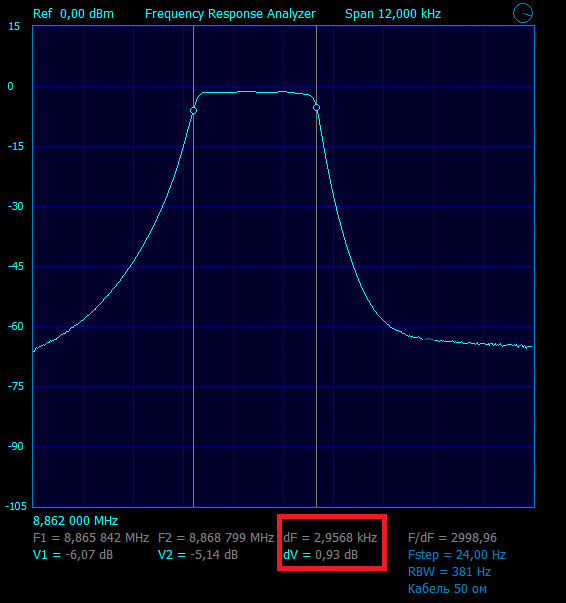Click the Span 12,000 kHz label

tap(393, 14)
